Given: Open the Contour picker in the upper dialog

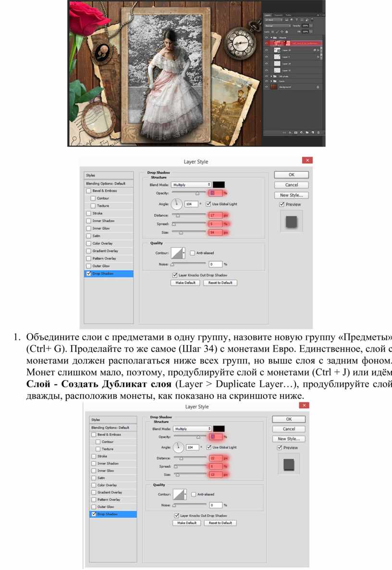Looking at the screenshot, I should tap(178, 253).
